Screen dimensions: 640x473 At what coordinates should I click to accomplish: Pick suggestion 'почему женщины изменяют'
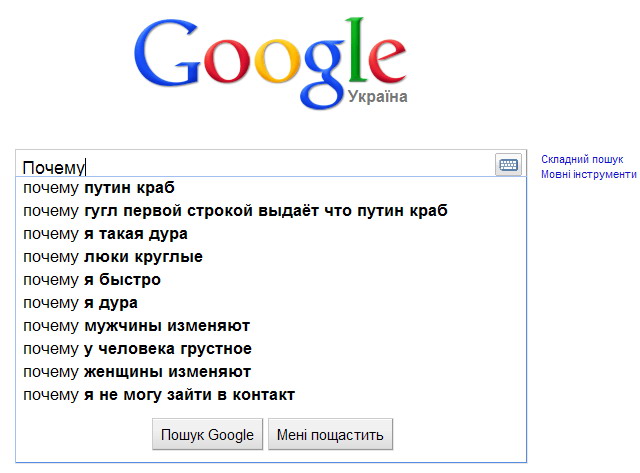[137, 372]
